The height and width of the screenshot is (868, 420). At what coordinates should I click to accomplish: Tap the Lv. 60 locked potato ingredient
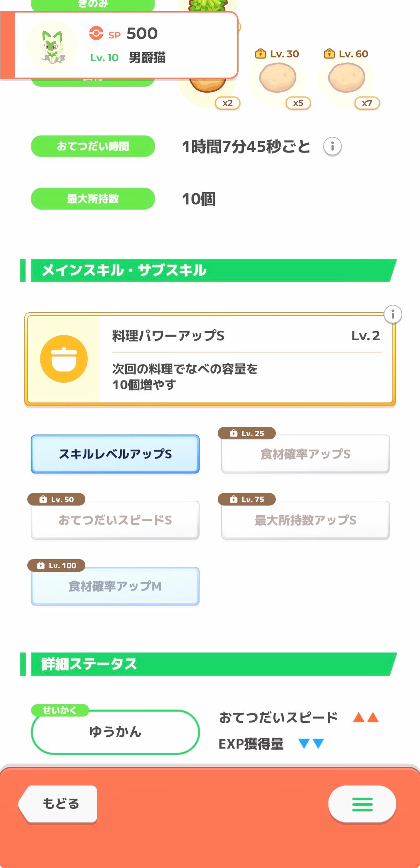pos(347,77)
